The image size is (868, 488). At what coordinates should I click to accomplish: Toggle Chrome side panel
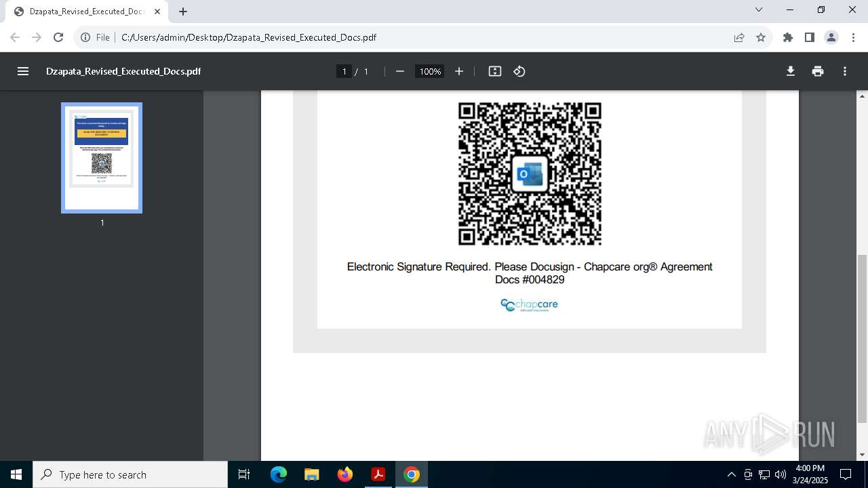810,37
